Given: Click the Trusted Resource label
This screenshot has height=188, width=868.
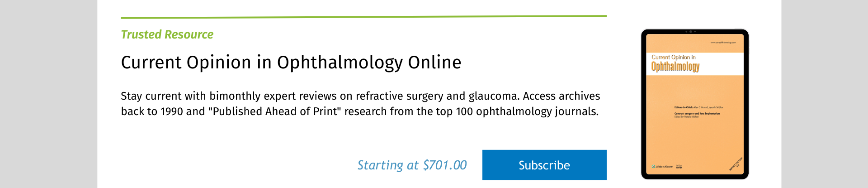Looking at the screenshot, I should [x=167, y=34].
